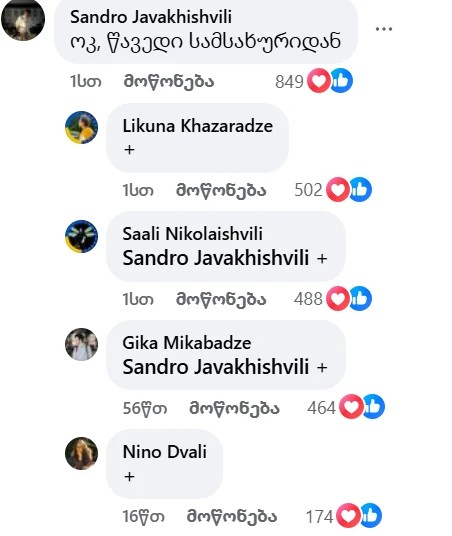
Task: Open Saali Nikolaishvili's profile name link
Action: 192,234
